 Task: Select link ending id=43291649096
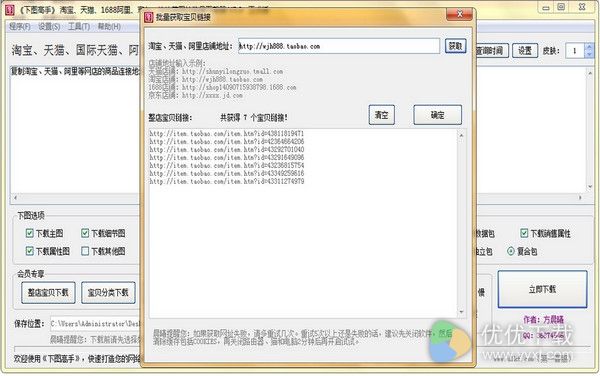[x=227, y=158]
